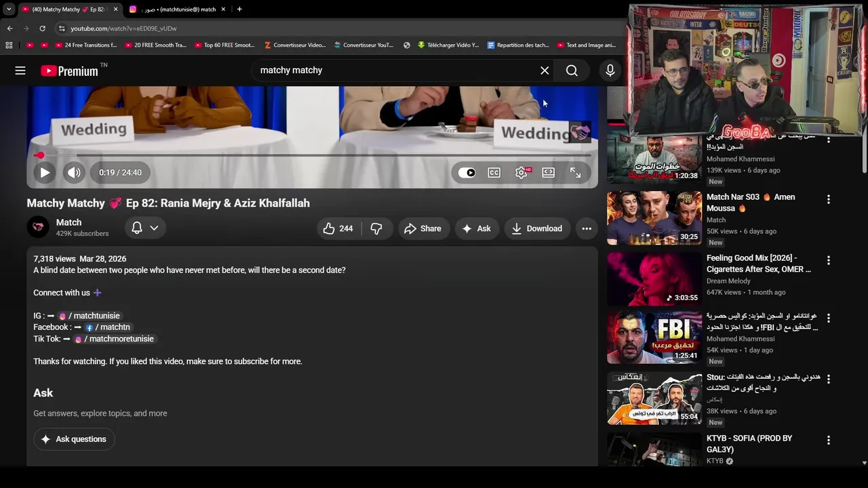Turn on closed captions
Viewport: 868px width, 488px height.
[x=494, y=173]
